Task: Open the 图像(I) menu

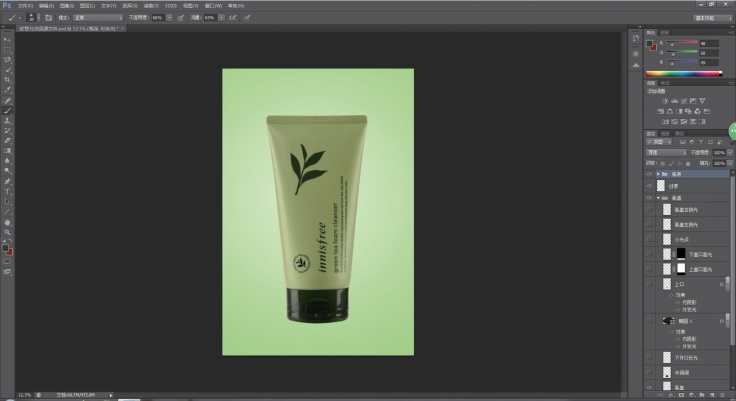Action: click(x=67, y=6)
